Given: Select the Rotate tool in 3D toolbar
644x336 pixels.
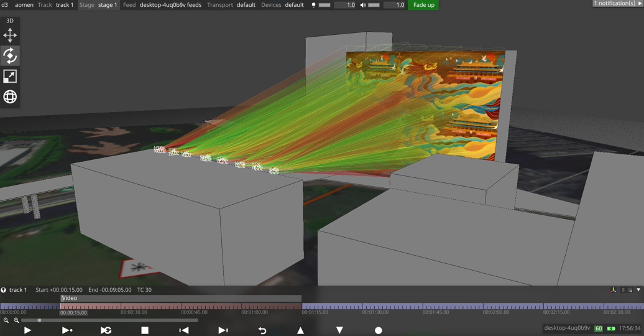Looking at the screenshot, I should tap(10, 56).
